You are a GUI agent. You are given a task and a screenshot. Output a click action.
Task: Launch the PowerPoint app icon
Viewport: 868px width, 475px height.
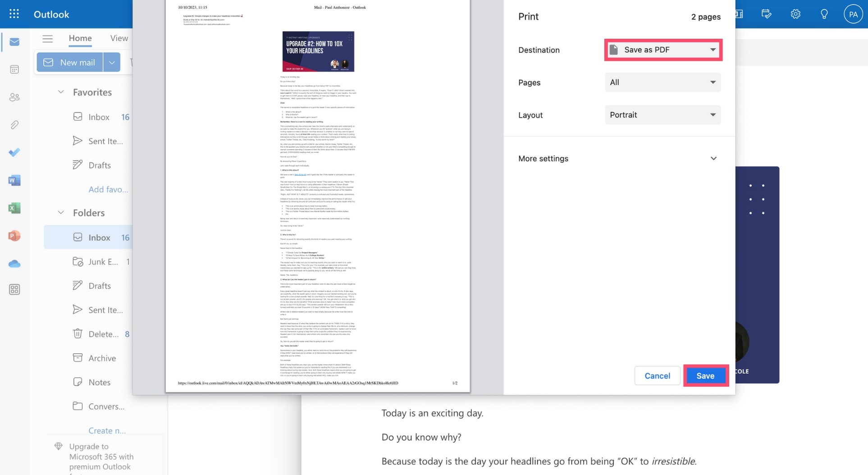point(14,236)
